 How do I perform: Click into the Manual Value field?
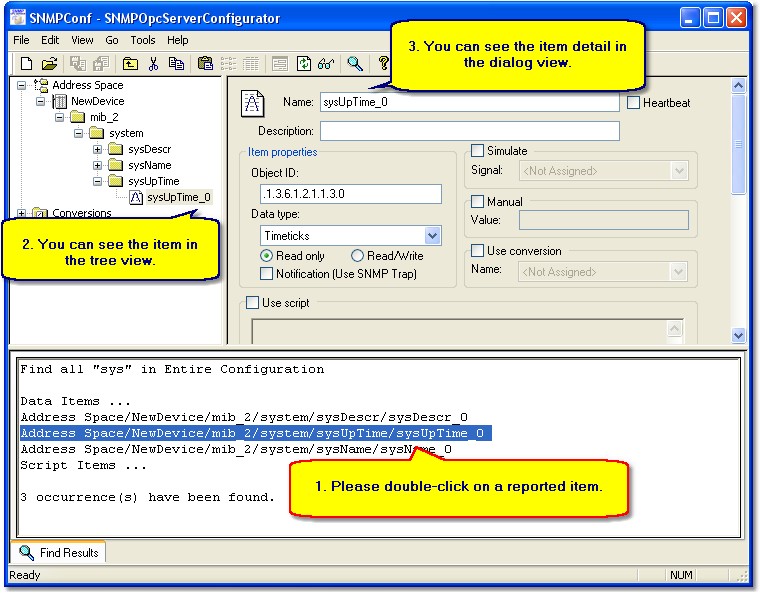603,220
